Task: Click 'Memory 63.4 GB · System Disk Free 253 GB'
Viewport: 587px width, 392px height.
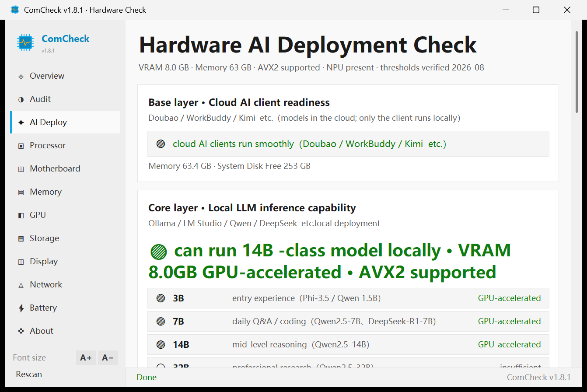Action: click(x=230, y=166)
